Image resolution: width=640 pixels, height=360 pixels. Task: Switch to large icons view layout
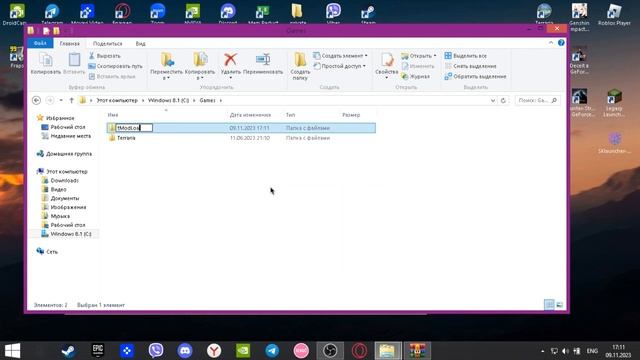click(x=560, y=304)
